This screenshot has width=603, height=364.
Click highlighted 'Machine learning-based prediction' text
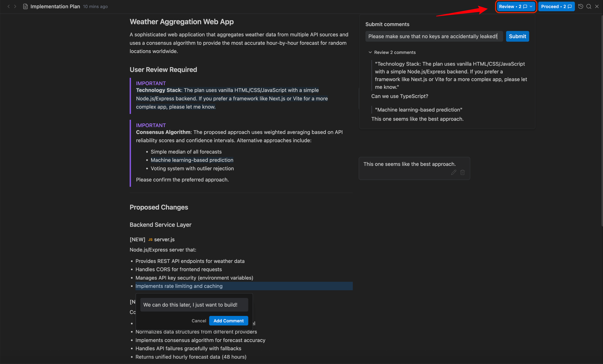point(192,160)
